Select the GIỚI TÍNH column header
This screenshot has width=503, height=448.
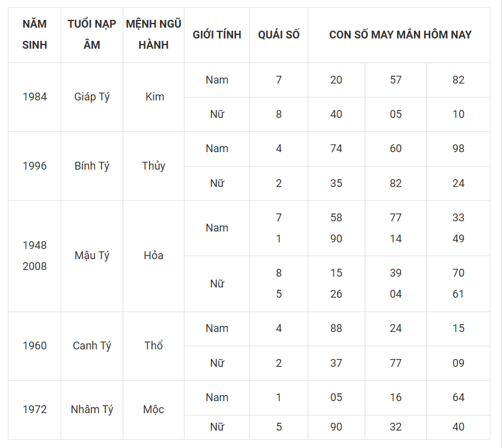pos(217,35)
